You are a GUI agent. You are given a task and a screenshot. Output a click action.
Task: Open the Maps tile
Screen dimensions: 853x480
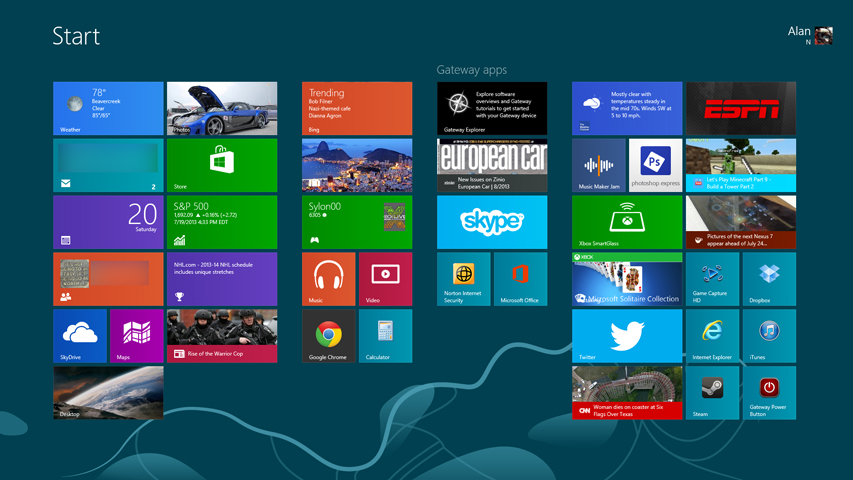click(137, 336)
